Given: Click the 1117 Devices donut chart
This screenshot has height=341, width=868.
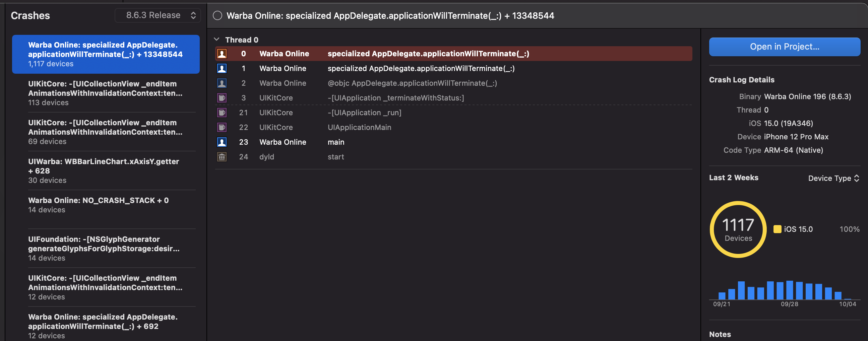Looking at the screenshot, I should [738, 229].
